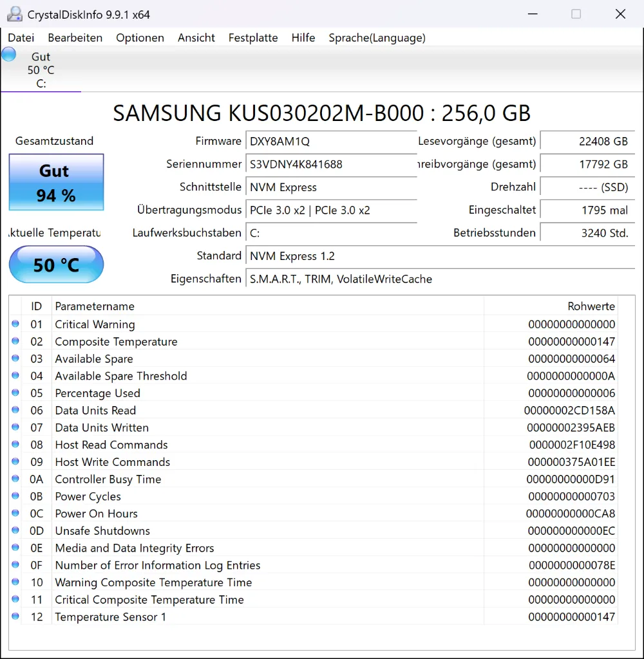Viewport: 644px width, 659px height.
Task: Open the Festplatte menu
Action: [x=253, y=38]
